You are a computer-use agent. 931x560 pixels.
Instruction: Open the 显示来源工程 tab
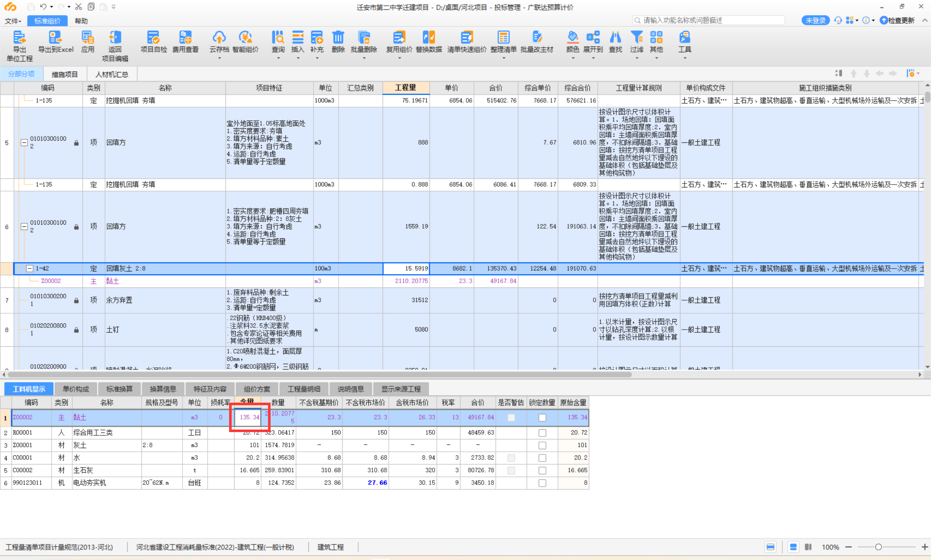pyautogui.click(x=400, y=389)
